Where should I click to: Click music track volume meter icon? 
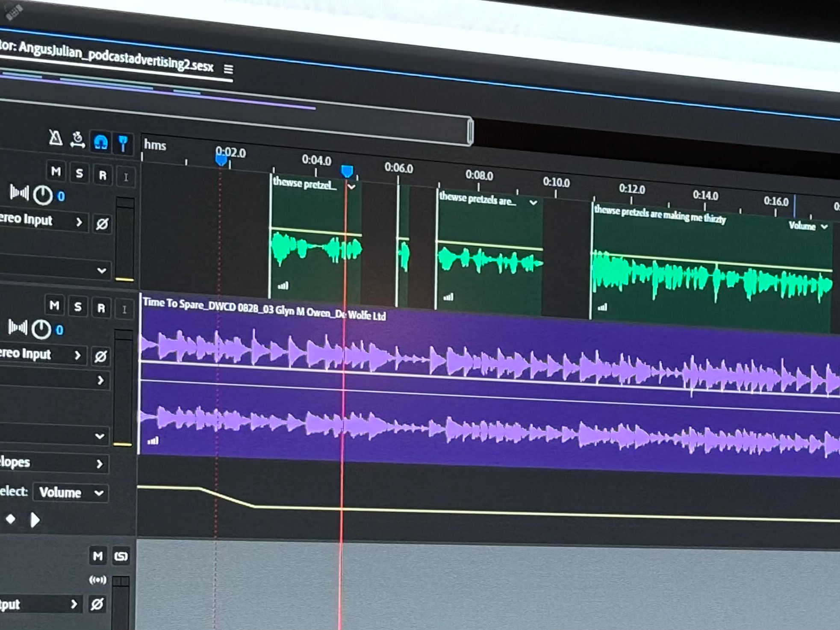point(18,328)
